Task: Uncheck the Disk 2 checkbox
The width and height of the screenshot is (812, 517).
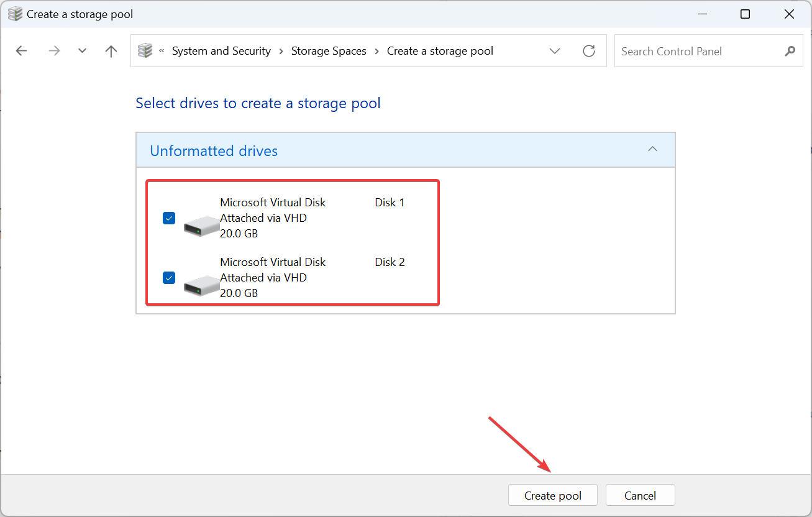Action: (x=168, y=278)
